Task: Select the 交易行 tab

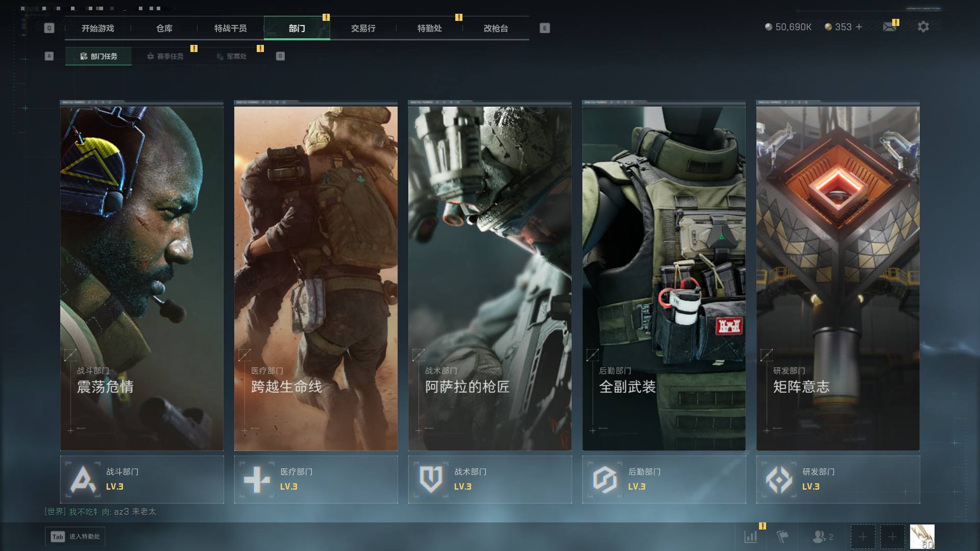Action: pos(363,29)
